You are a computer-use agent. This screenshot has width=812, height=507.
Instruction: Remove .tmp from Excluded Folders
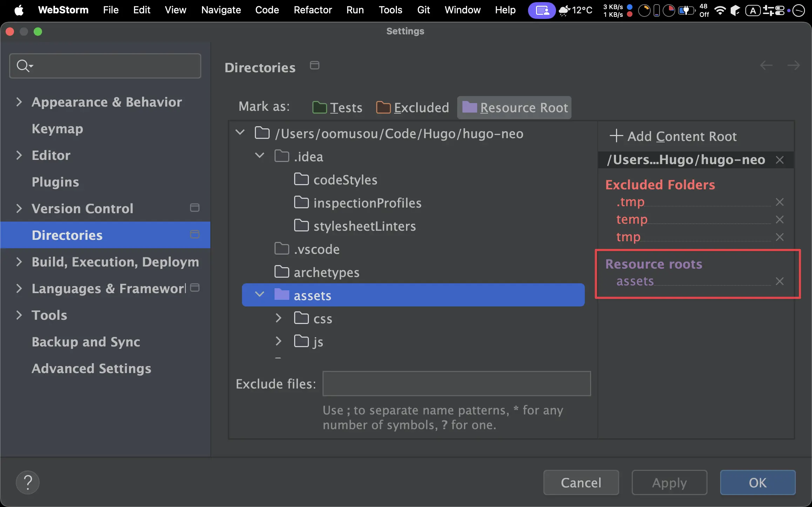pyautogui.click(x=779, y=202)
